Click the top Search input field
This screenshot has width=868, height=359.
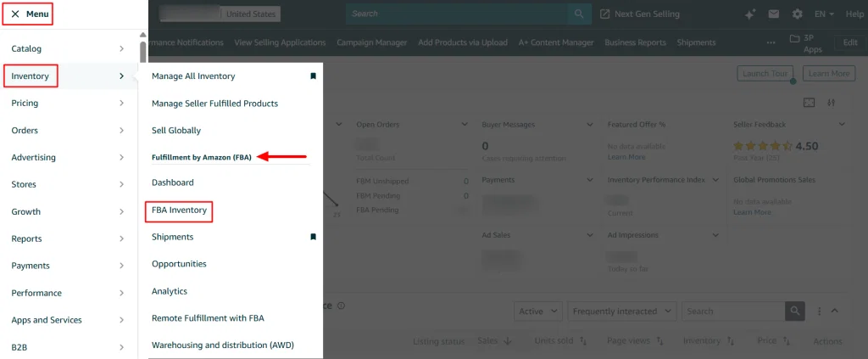(457, 14)
